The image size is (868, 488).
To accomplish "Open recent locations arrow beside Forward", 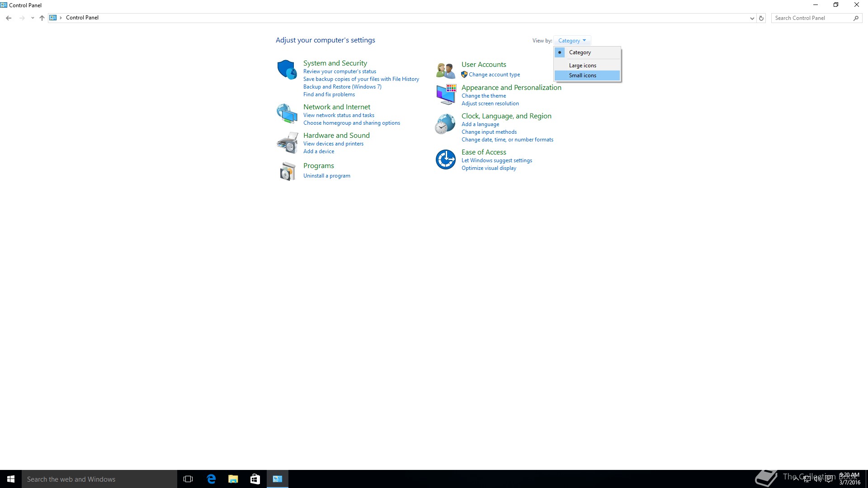I will 33,18.
